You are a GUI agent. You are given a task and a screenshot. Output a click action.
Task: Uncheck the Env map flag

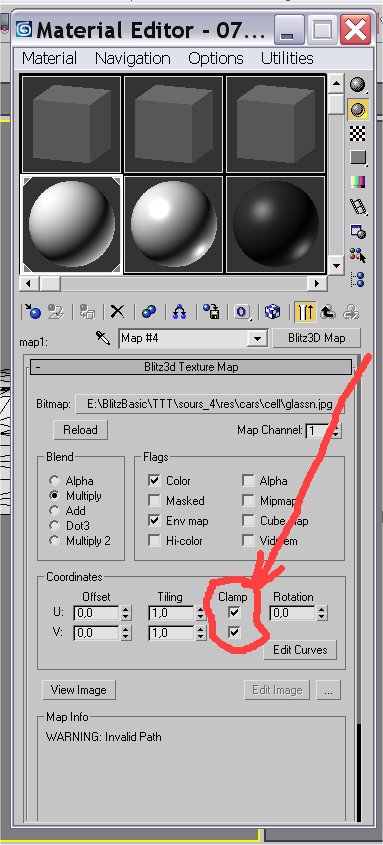155,521
